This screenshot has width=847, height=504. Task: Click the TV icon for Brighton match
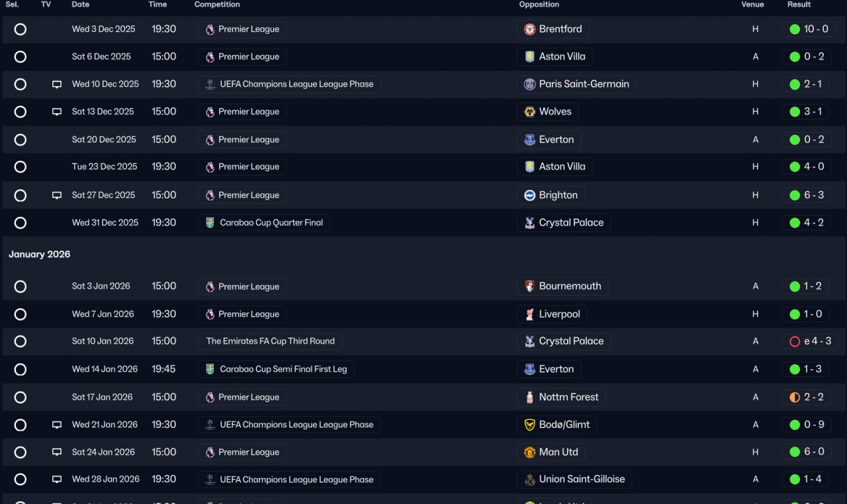(57, 195)
